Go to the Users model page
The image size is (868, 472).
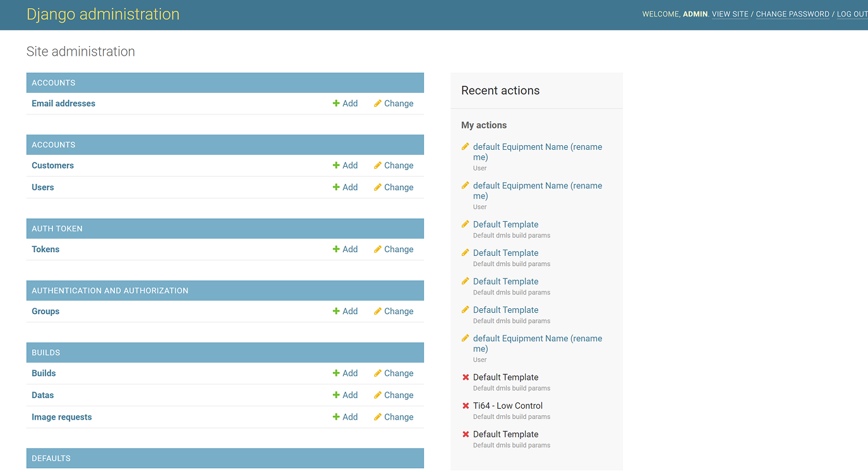tap(43, 188)
